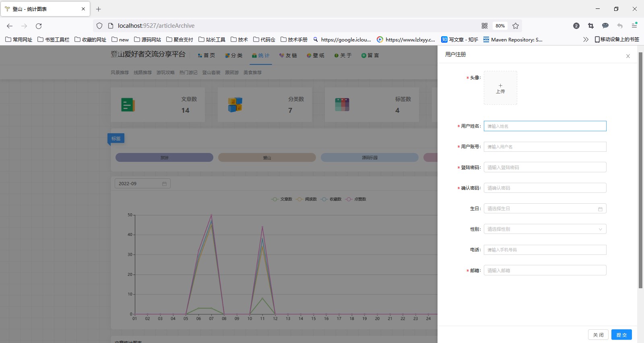Click the QR code icon in address bar
The width and height of the screenshot is (644, 343).
[485, 26]
